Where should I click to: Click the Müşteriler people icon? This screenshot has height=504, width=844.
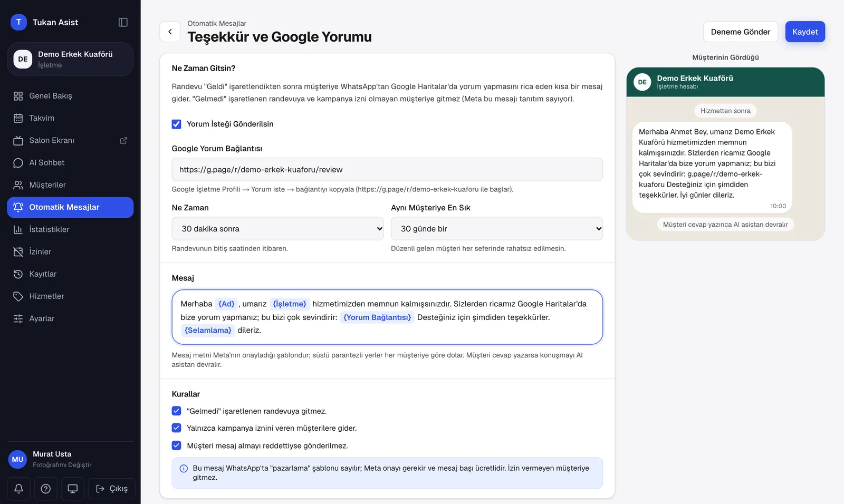[x=18, y=185]
